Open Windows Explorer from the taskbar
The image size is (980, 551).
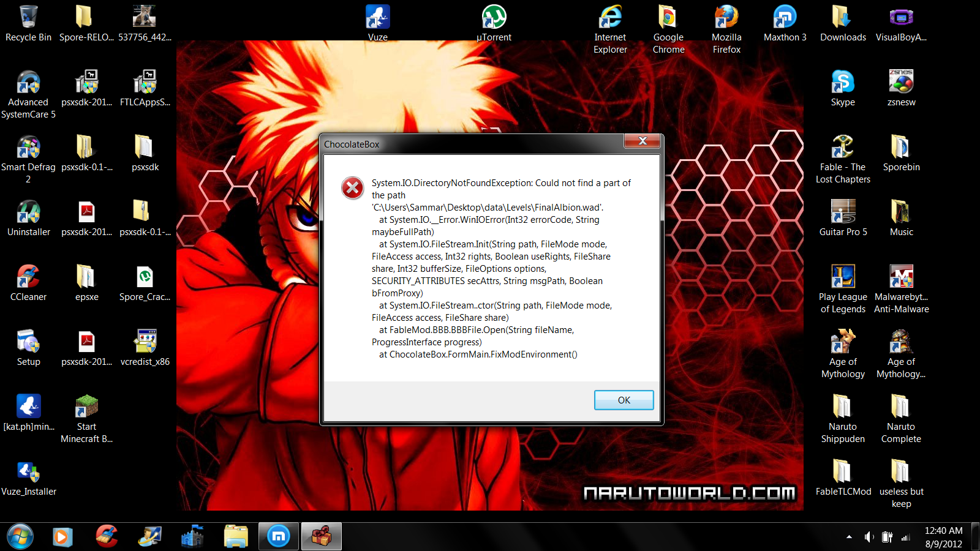tap(236, 537)
